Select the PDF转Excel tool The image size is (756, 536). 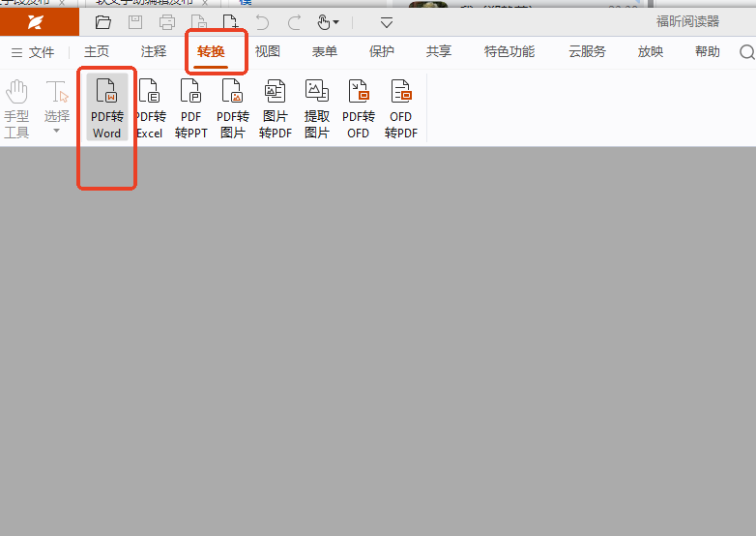(x=150, y=107)
